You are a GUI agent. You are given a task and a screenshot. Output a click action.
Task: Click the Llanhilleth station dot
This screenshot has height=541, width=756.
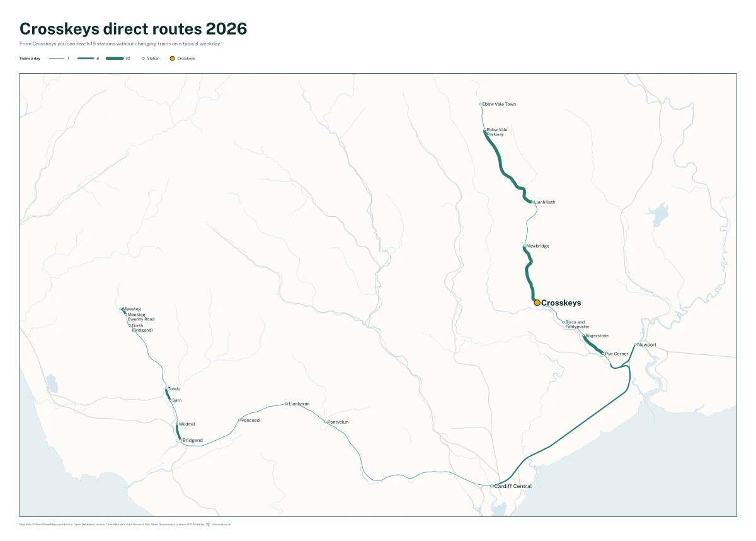(532, 202)
